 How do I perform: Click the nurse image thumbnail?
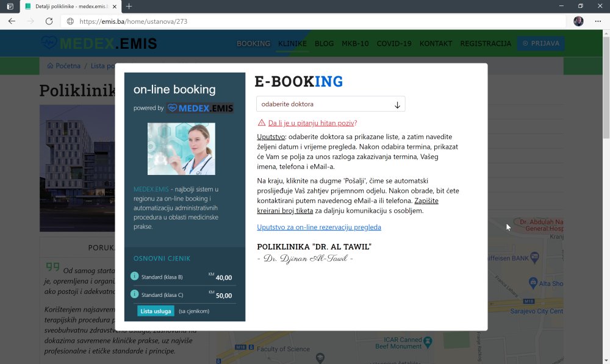[181, 149]
